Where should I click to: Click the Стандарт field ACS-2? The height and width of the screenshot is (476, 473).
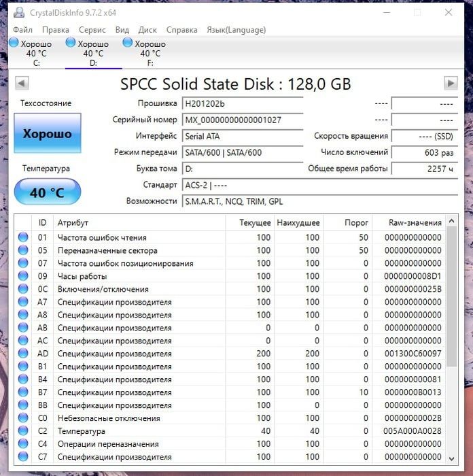click(320, 185)
